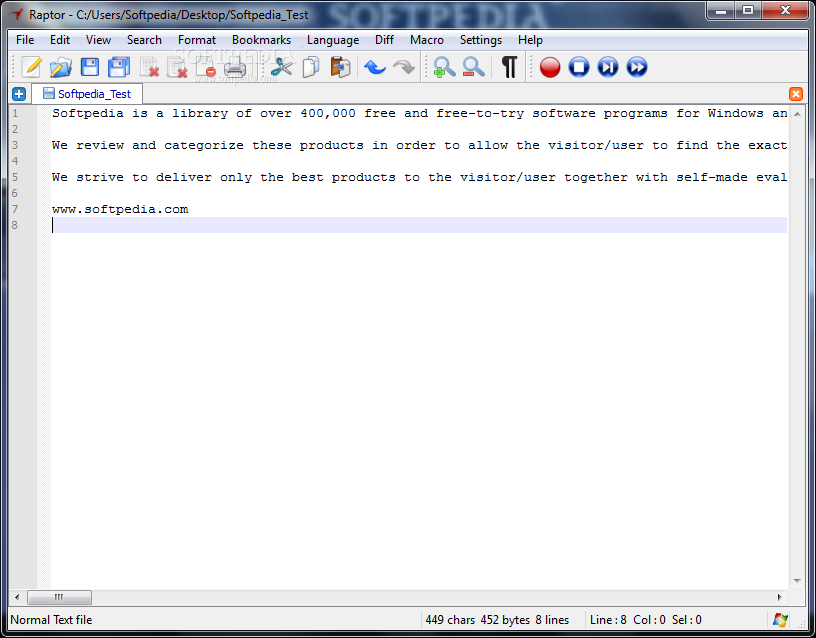Copy using the duplicate pages icon
The image size is (816, 638).
311,67
